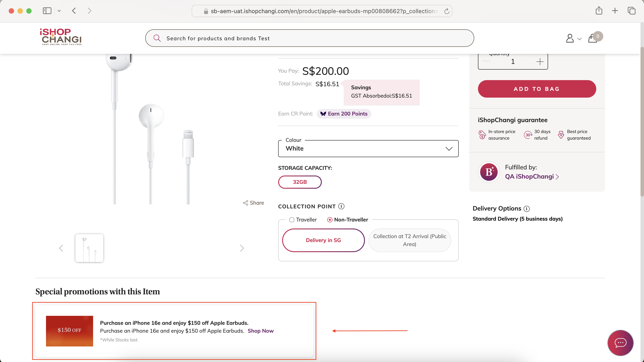Click the ADD TO BAG button

(x=537, y=89)
